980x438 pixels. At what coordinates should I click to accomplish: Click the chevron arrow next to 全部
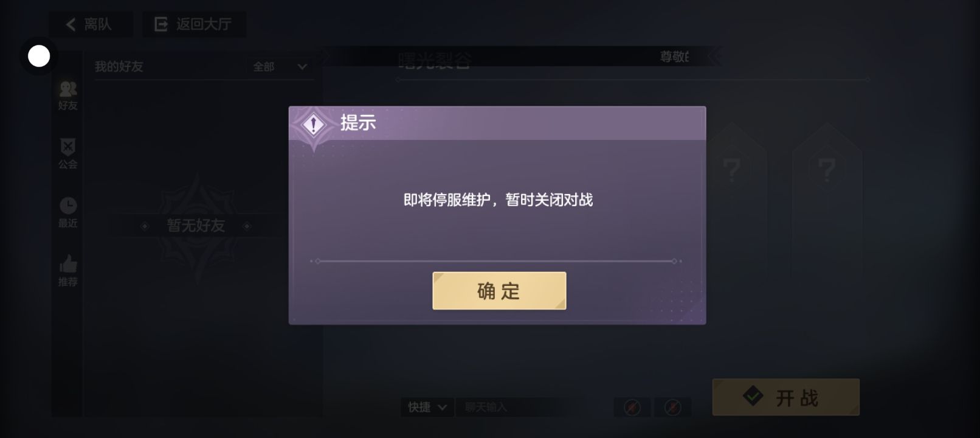pyautogui.click(x=302, y=67)
